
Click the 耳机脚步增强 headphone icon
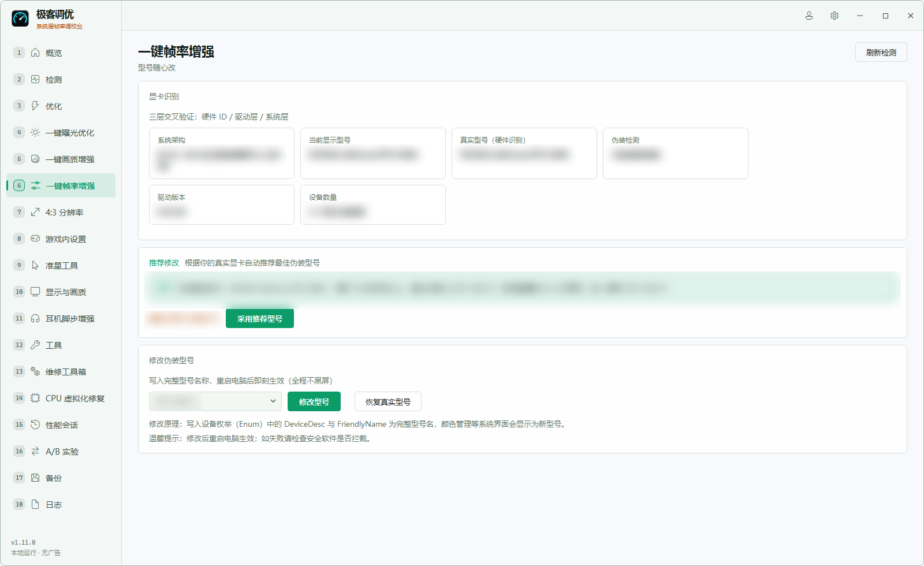35,318
